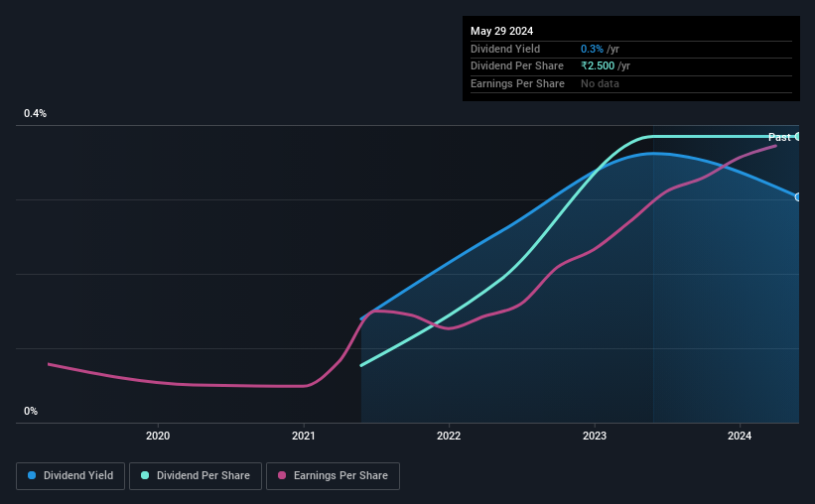
Task: Click the May 29 2024 tooltip date
Action: (501, 31)
